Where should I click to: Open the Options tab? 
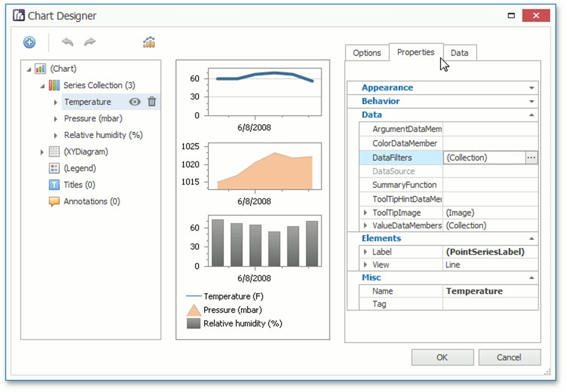point(366,53)
